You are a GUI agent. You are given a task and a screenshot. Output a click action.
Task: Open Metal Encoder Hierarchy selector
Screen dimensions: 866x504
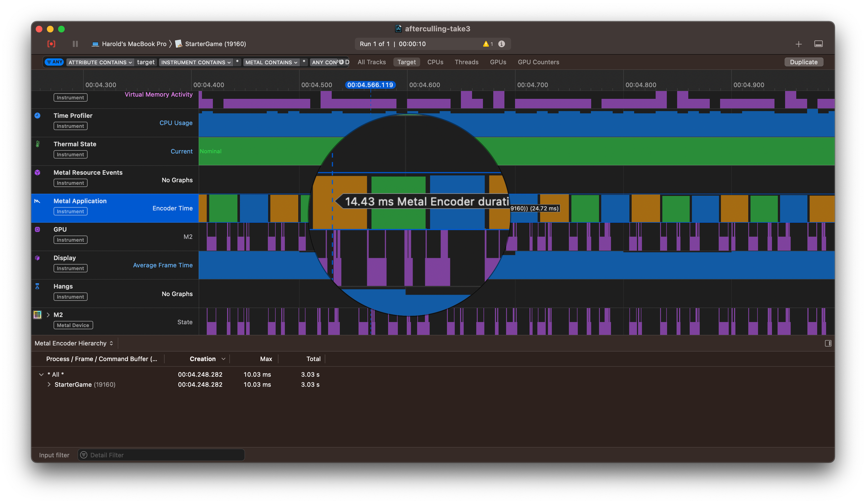(74, 343)
